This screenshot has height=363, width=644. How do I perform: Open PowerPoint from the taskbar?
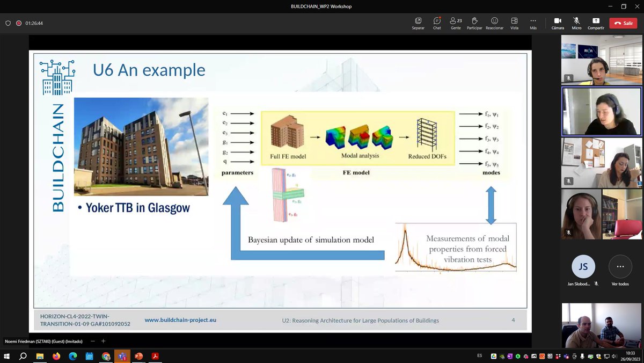(x=138, y=356)
